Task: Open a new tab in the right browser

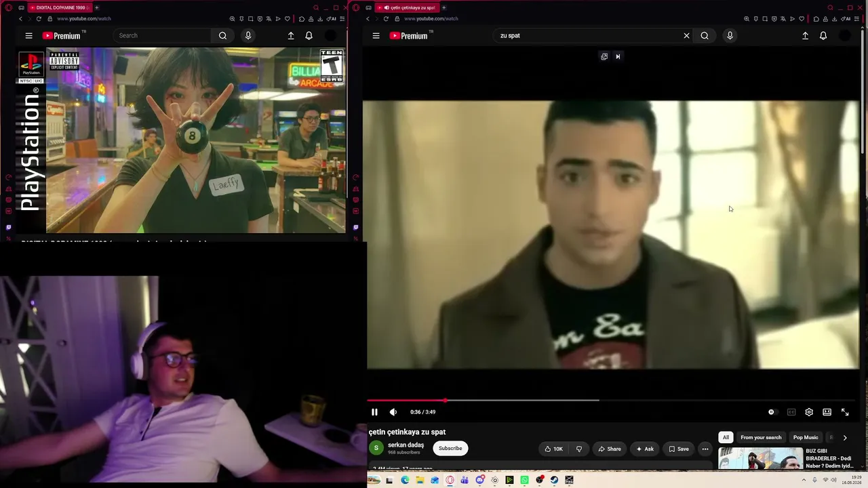Action: tap(444, 7)
